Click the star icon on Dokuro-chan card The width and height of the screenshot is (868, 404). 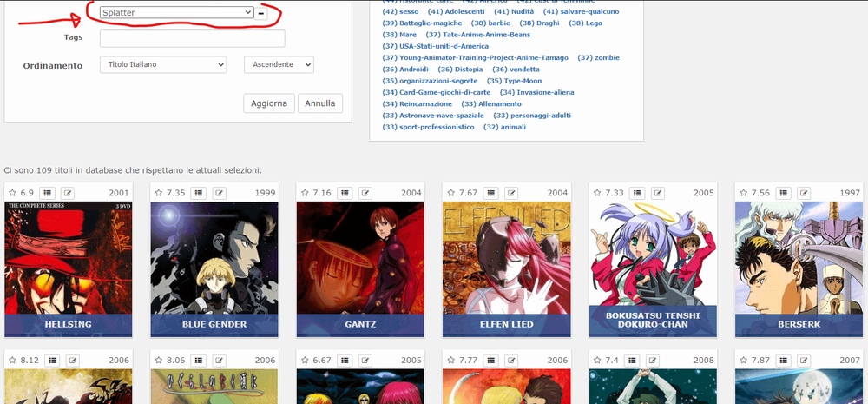[x=597, y=193]
